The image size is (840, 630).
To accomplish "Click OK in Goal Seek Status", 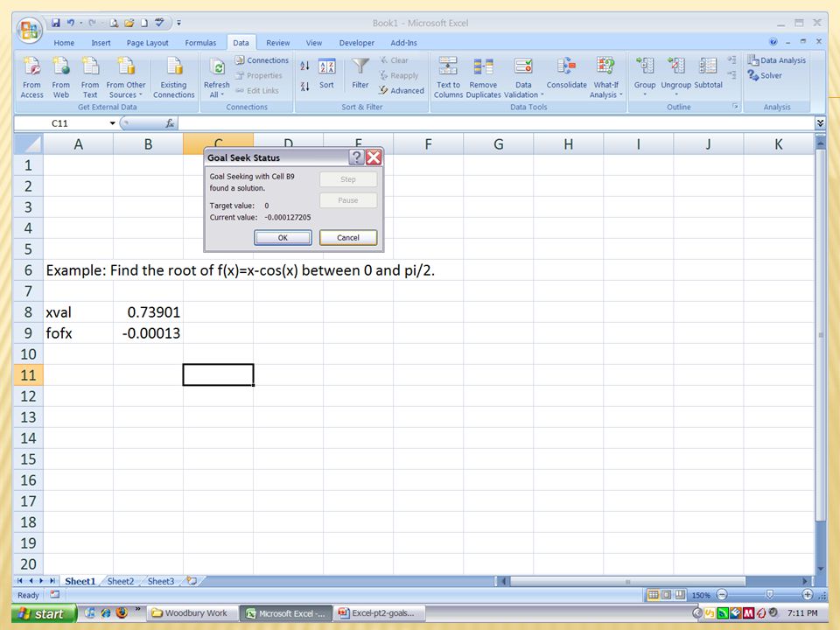I will pos(283,237).
